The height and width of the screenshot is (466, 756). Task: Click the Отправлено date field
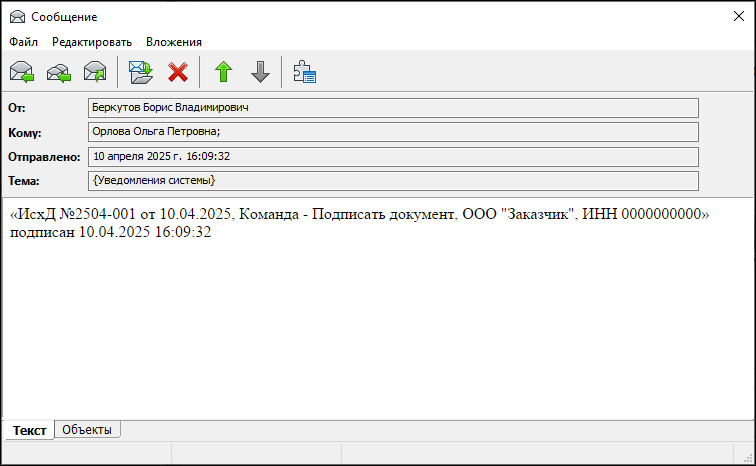click(x=393, y=156)
